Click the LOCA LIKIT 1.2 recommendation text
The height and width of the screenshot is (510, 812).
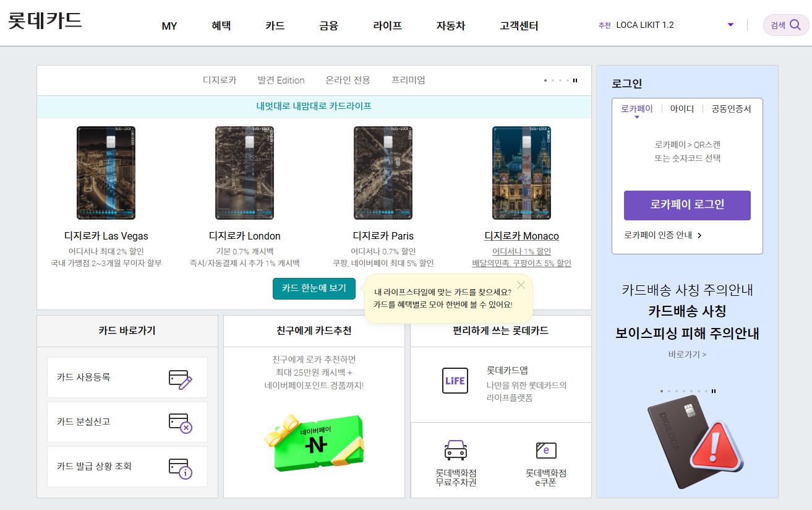coord(645,25)
